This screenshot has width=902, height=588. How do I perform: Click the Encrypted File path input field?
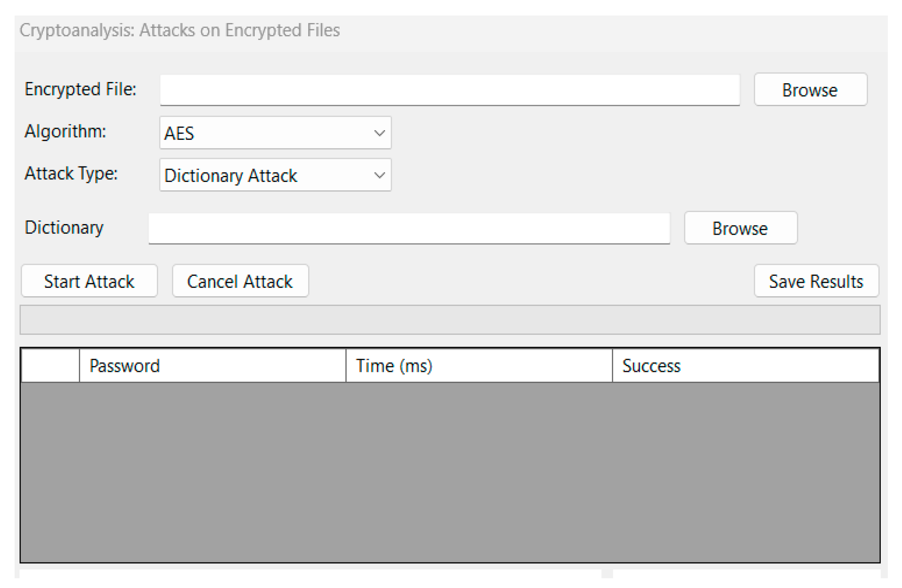(x=449, y=90)
